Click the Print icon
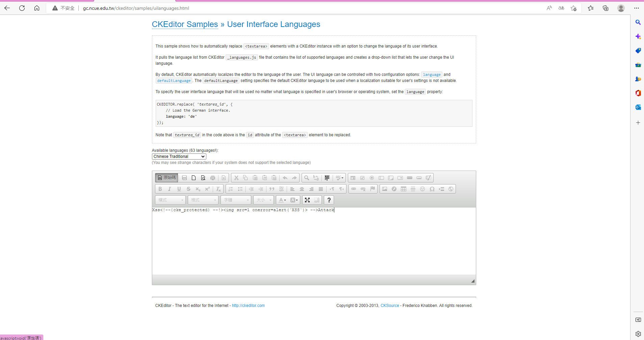 213,178
